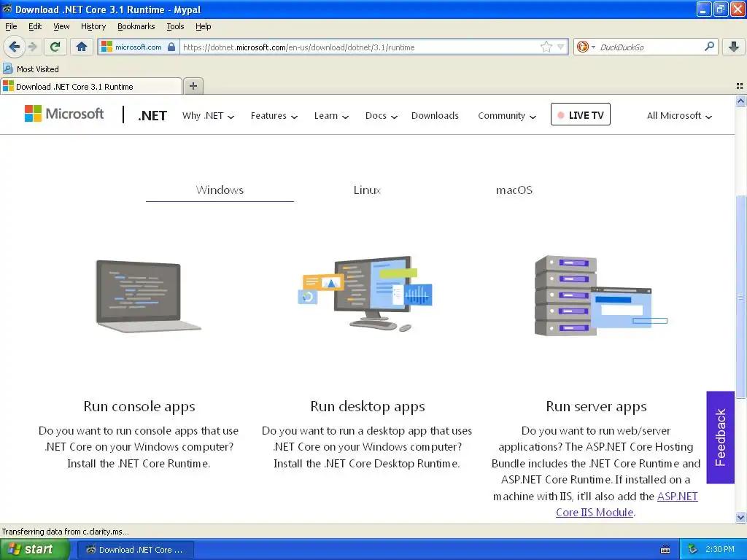
Task: Expand the Community dropdown
Action: click(507, 116)
